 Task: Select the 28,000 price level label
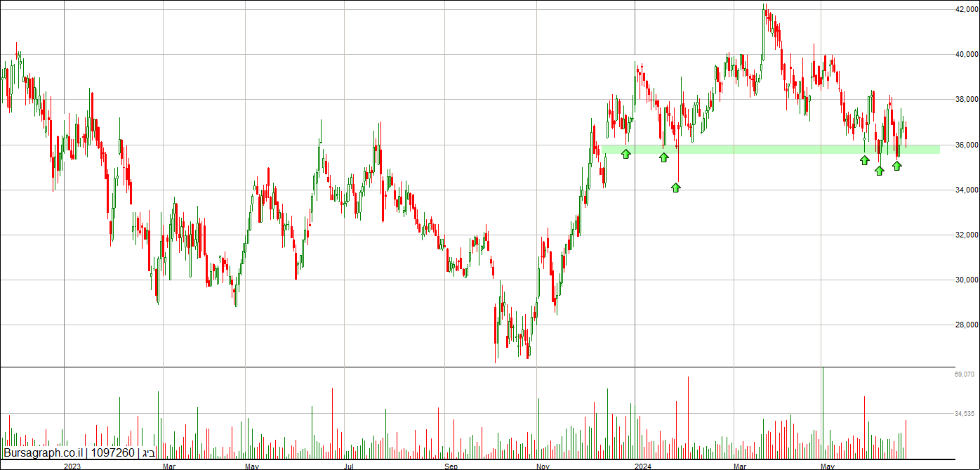point(966,325)
